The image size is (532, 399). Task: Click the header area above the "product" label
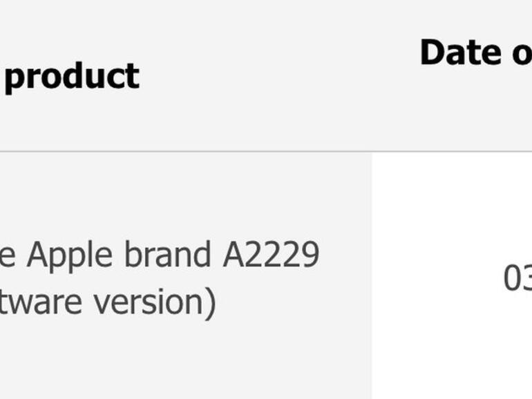[71, 28]
